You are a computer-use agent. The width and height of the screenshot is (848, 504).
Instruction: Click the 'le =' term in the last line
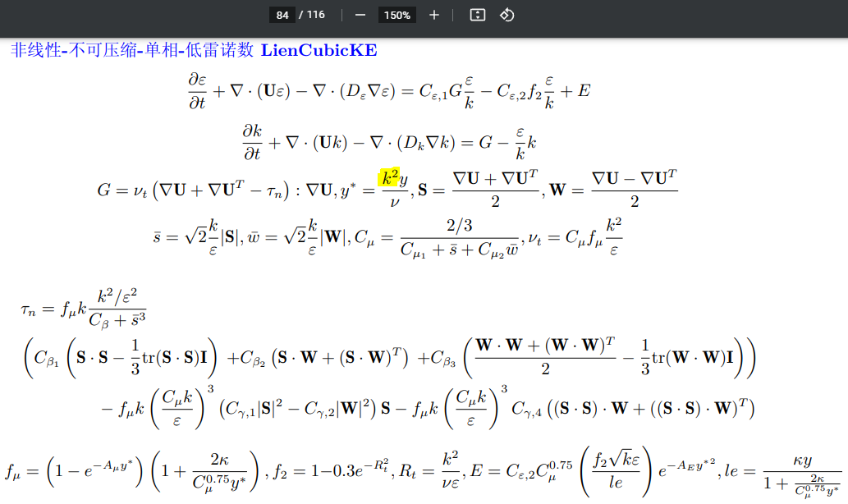740,470
